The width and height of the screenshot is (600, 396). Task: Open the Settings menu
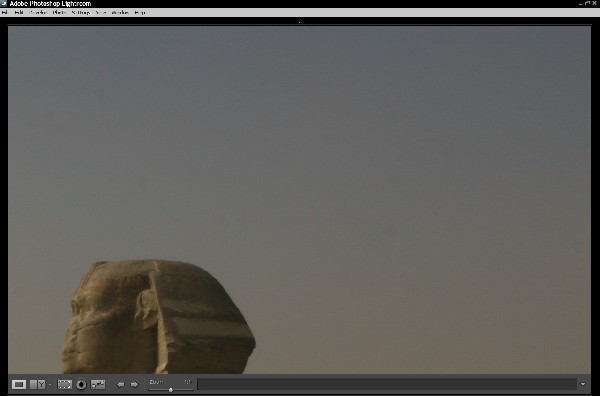[x=81, y=13]
